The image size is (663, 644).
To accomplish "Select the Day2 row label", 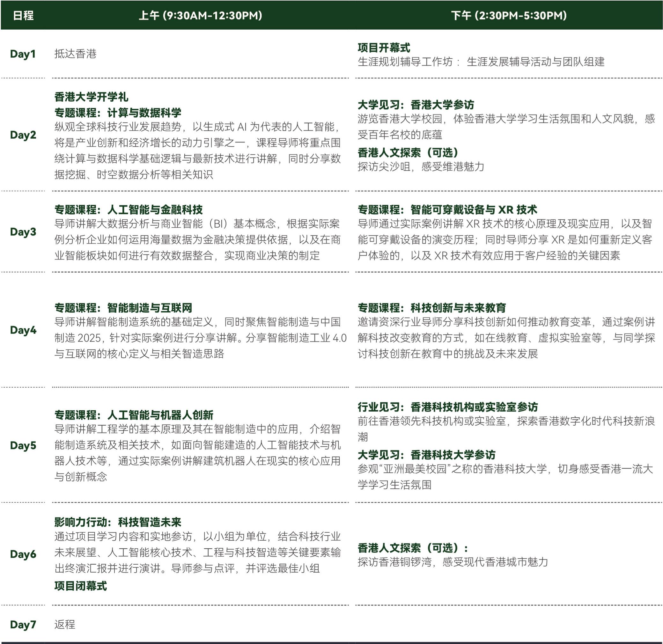I will point(23,135).
